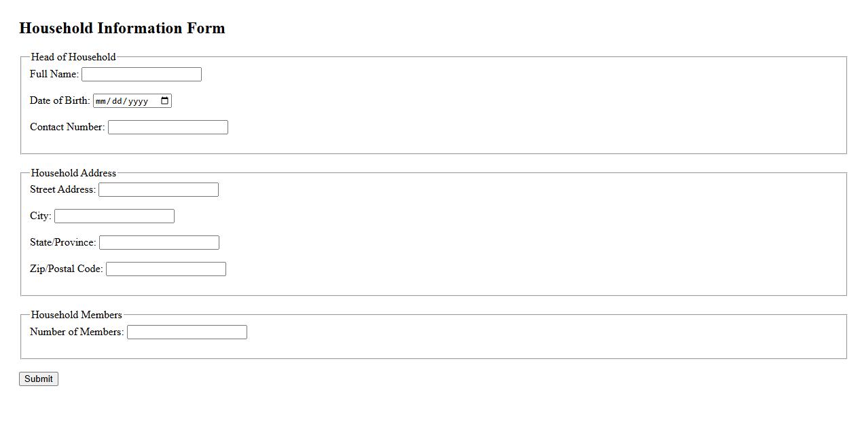The width and height of the screenshot is (868, 441).
Task: Focus the State/Province input field
Action: 159,243
